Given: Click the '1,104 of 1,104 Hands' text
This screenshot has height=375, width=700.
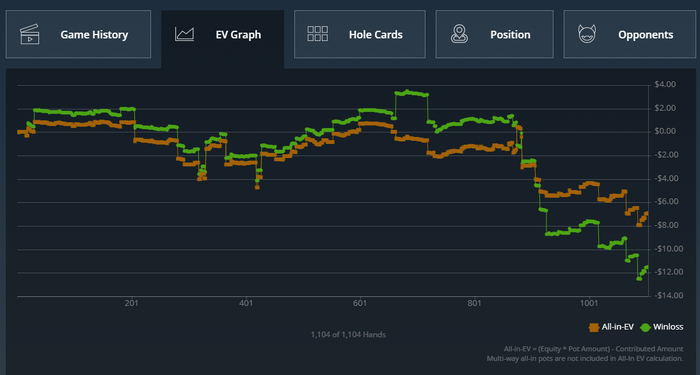Looking at the screenshot, I should (348, 334).
